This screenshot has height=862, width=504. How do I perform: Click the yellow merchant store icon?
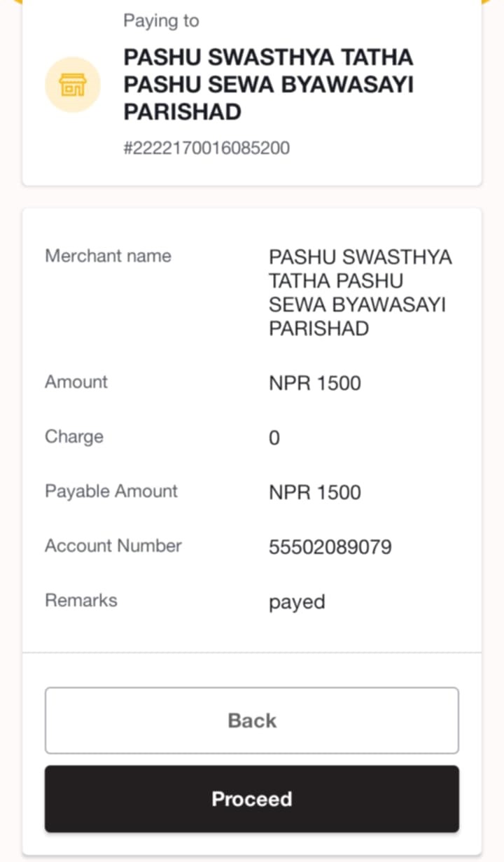click(x=73, y=85)
